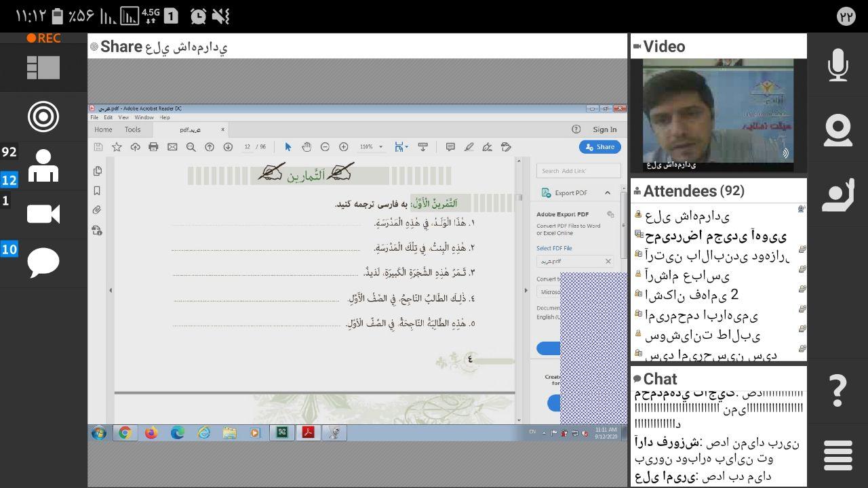868x488 pixels.
Task: Click the cloud upload icon in Acrobat toolbar
Action: coord(135,147)
